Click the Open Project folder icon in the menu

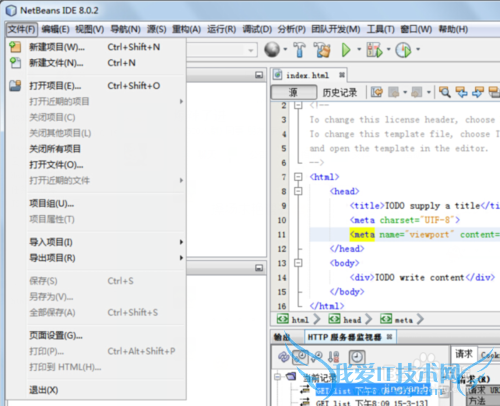pos(15,86)
